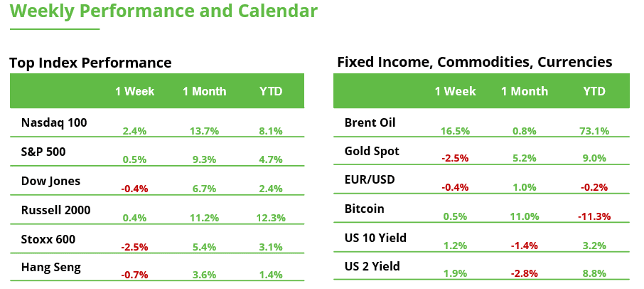Screen dimensions: 644x289
Task: Click the Fixed Income, Commodities, Currencies heading
Action: click(474, 63)
